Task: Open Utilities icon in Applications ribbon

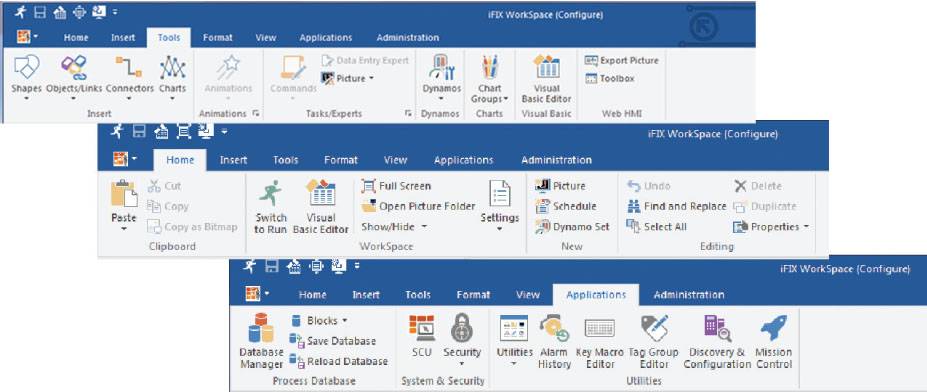Action: (x=514, y=339)
